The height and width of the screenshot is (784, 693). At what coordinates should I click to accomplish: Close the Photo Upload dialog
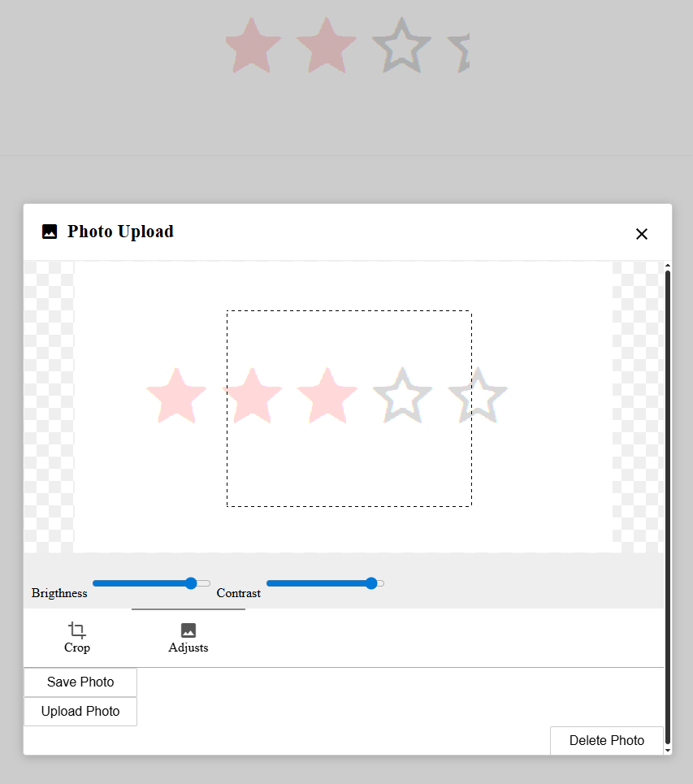641,234
